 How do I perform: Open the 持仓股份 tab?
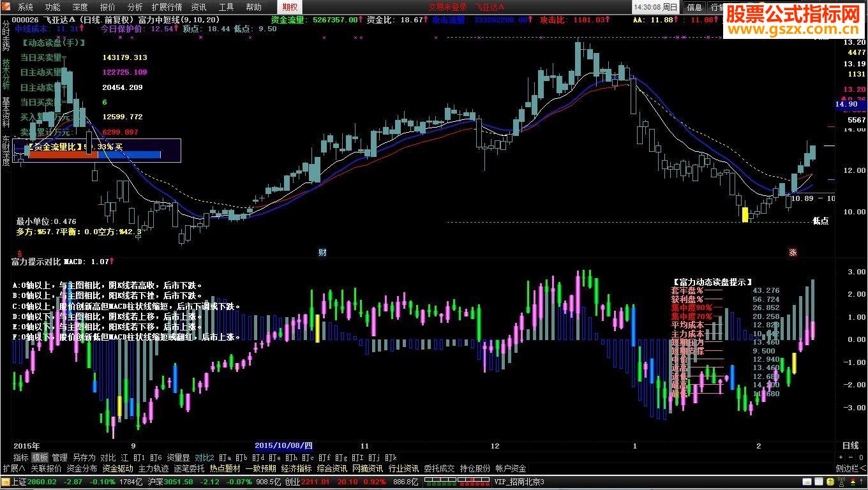pos(475,468)
